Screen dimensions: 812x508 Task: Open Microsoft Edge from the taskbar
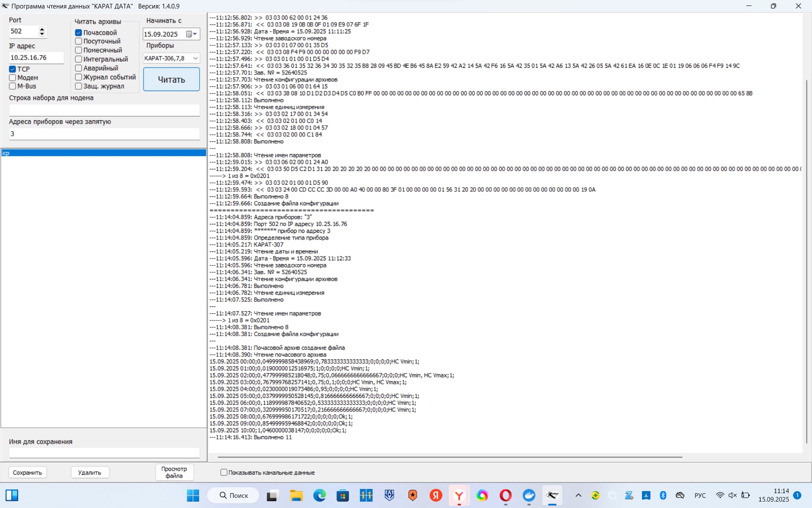319,495
